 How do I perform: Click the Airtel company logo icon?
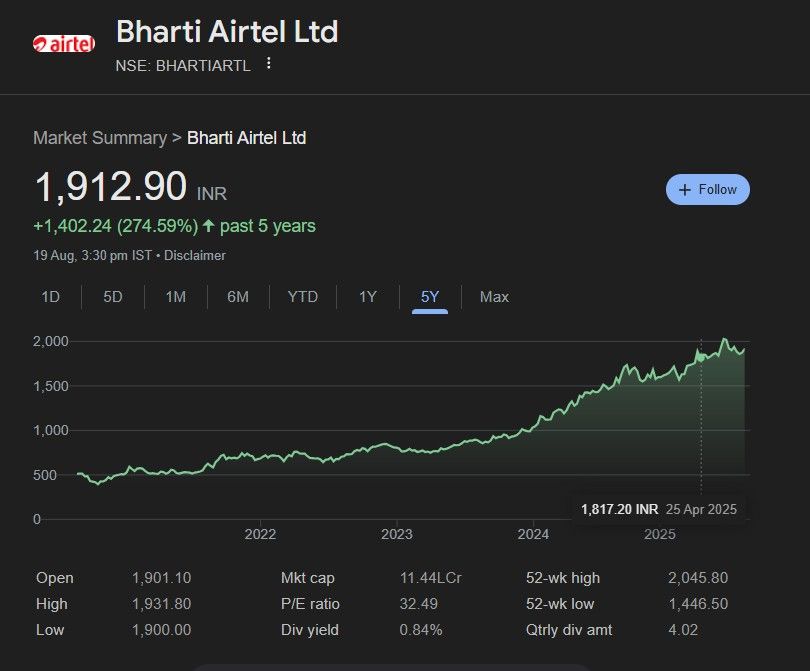click(65, 43)
